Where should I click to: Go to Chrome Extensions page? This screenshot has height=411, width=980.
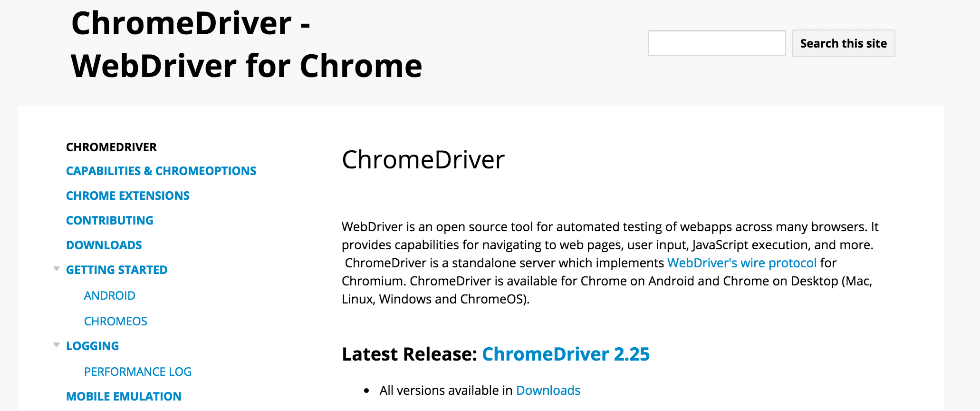coord(128,196)
